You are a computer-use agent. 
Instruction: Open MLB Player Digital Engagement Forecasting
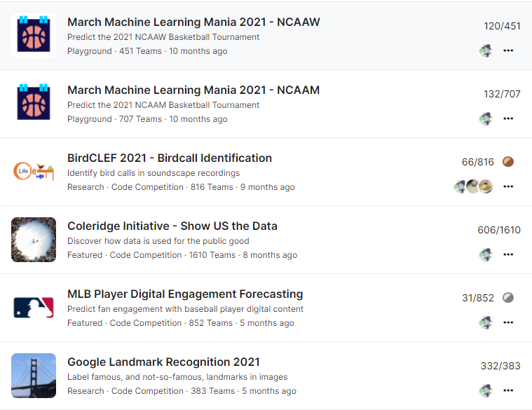(x=185, y=294)
